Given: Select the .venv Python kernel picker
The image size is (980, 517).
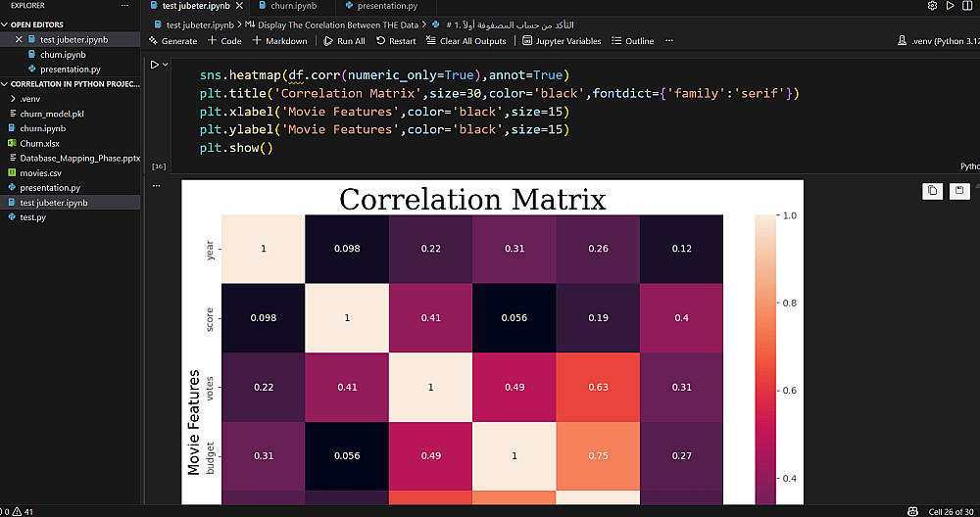Looking at the screenshot, I should pos(938,41).
